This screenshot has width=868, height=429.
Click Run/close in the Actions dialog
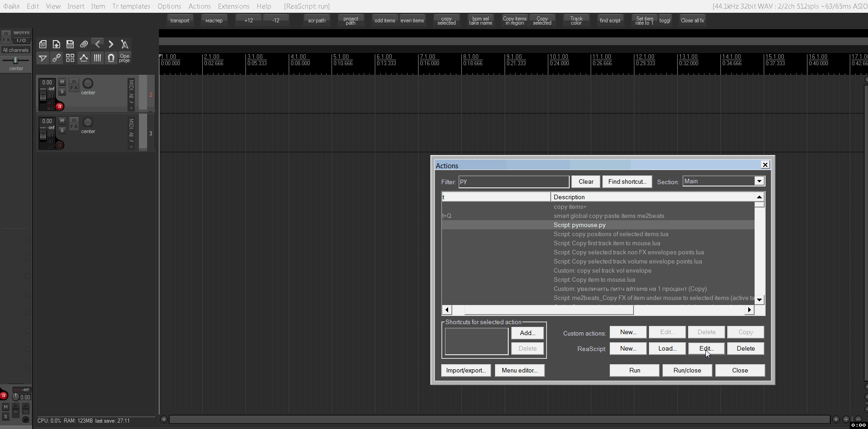click(x=687, y=370)
